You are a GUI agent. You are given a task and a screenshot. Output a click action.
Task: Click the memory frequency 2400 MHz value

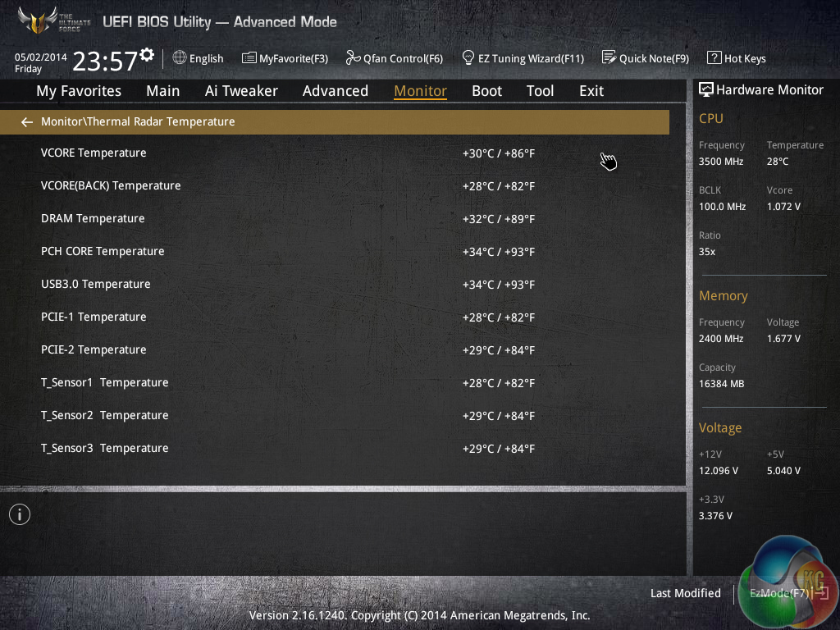coord(720,339)
